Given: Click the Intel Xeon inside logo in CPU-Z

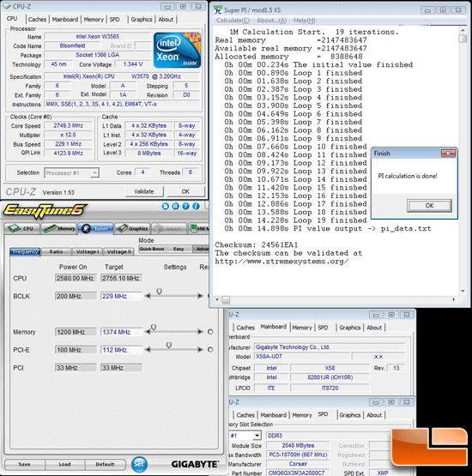Looking at the screenshot, I should [177, 50].
